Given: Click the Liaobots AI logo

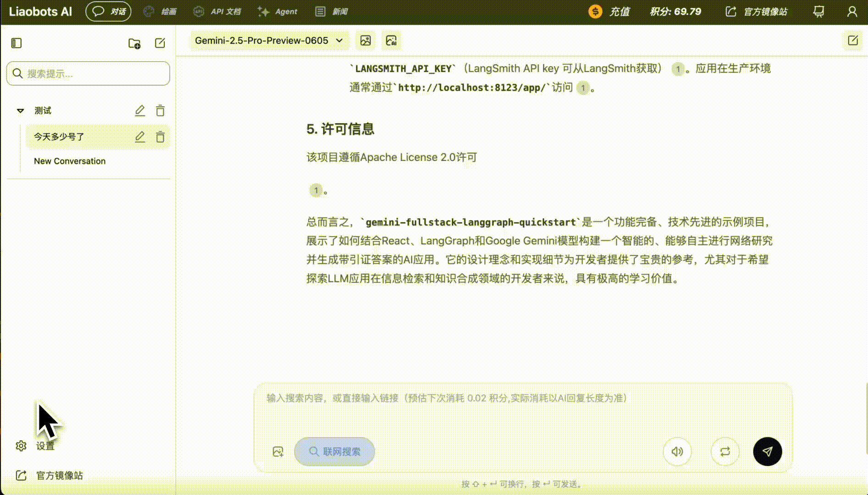Looking at the screenshot, I should [x=40, y=11].
